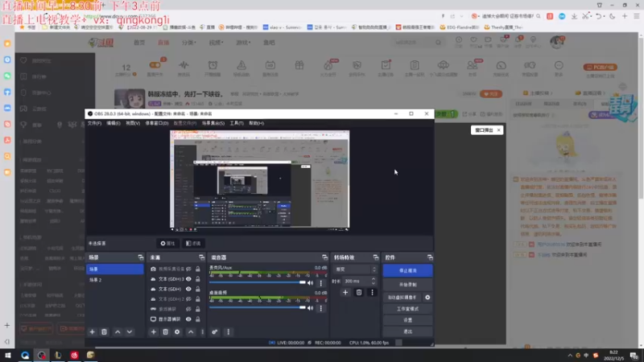The height and width of the screenshot is (362, 644).
Task: Open advanced audio properties gear in mixer
Action: click(214, 331)
